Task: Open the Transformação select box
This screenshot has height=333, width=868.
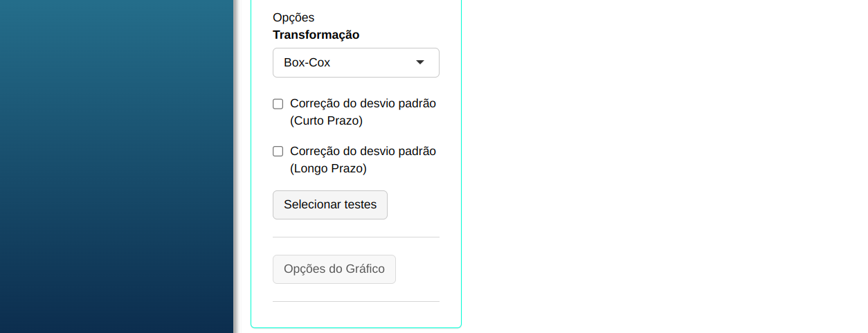Action: [356, 62]
